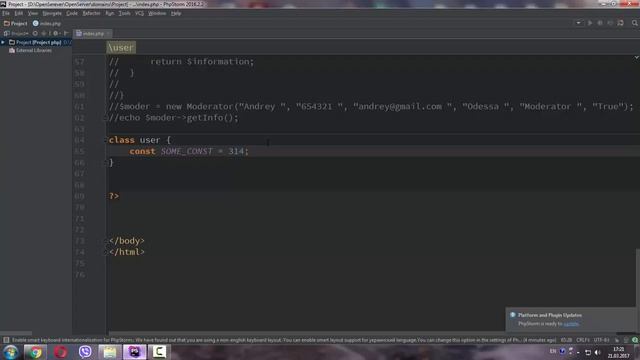Click the collapse-all icon in Project panel
Viewport: 640px width, 360px height.
point(44,33)
